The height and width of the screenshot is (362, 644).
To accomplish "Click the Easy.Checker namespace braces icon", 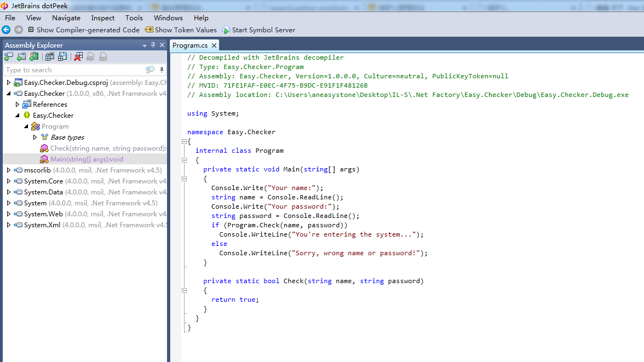I will coord(27,115).
